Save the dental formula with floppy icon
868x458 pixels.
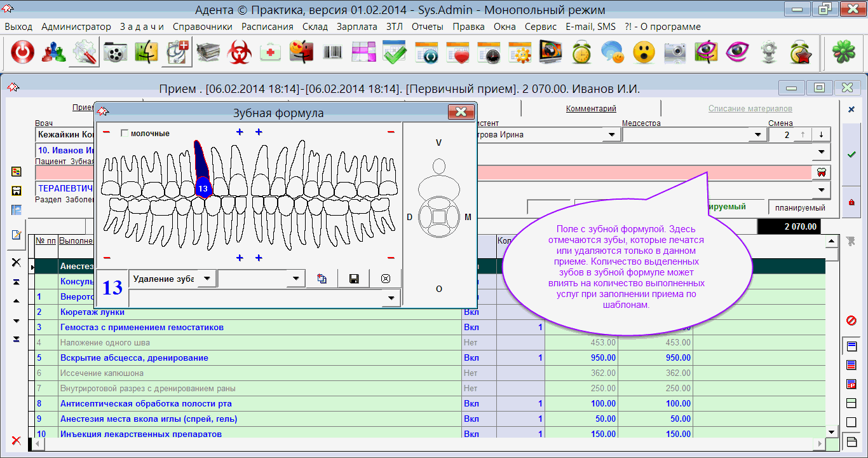pos(354,279)
